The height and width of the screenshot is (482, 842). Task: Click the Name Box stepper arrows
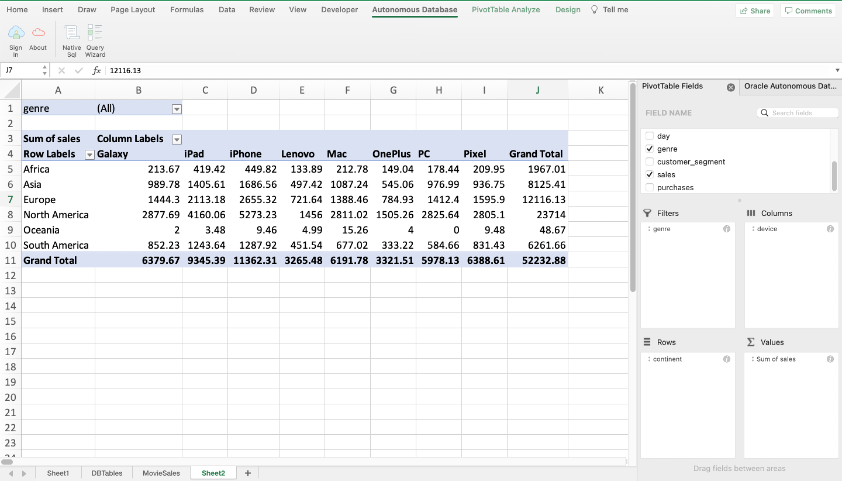coord(44,70)
